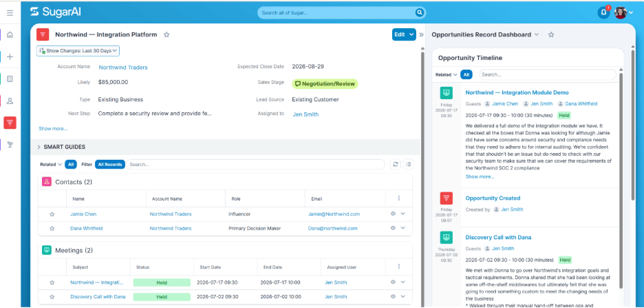Favorite the Opportunities Record Dashboard
Screen dimensions: 644x308
coord(552,35)
